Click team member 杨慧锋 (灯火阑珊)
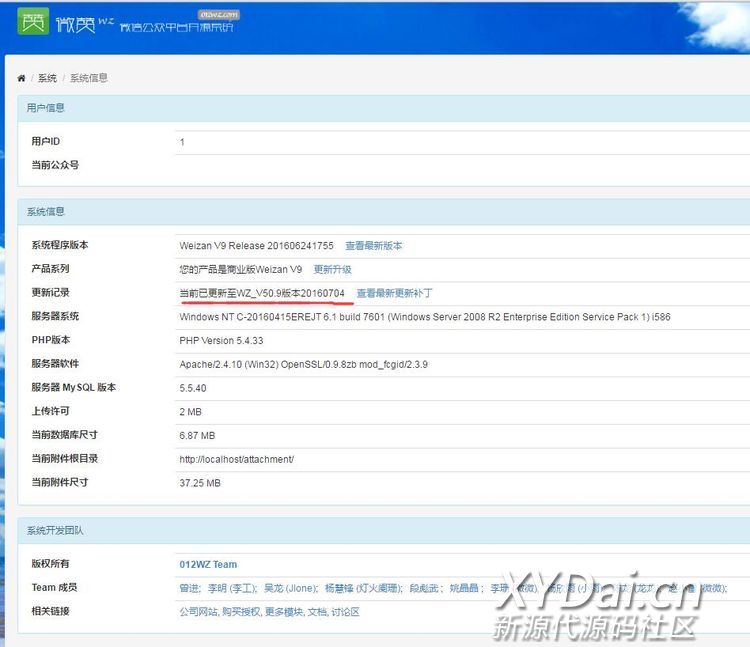Viewport: 750px width, 647px height. pyautogui.click(x=364, y=588)
